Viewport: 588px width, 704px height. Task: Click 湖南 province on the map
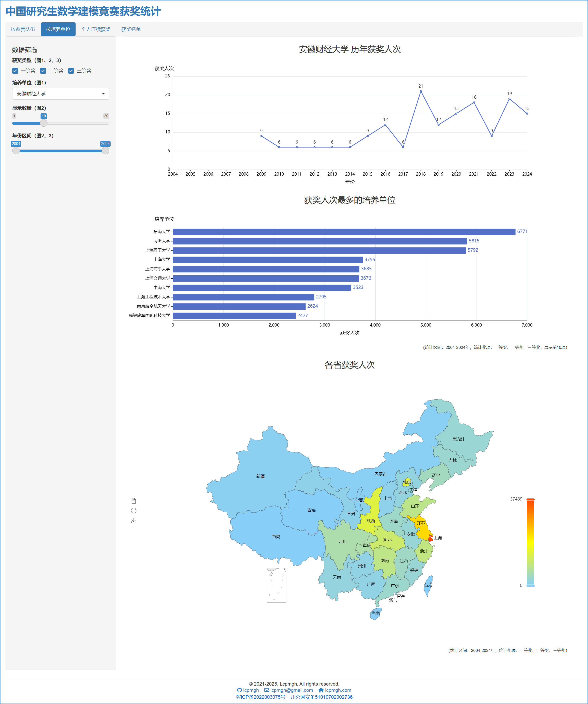point(385,560)
